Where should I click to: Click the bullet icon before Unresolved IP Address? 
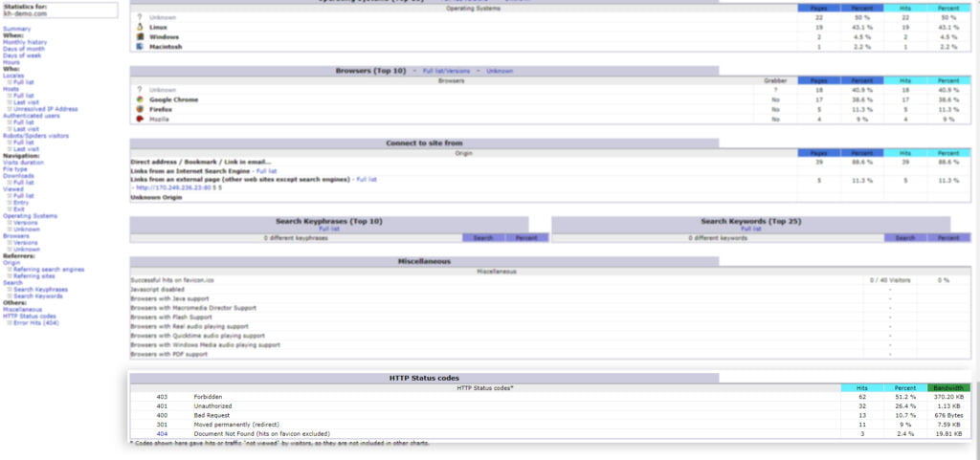pos(10,109)
